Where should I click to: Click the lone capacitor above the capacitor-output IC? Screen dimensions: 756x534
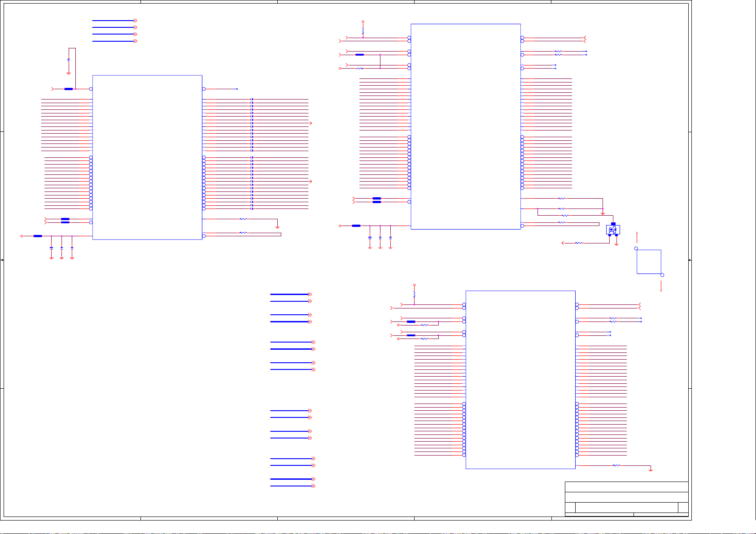point(69,59)
